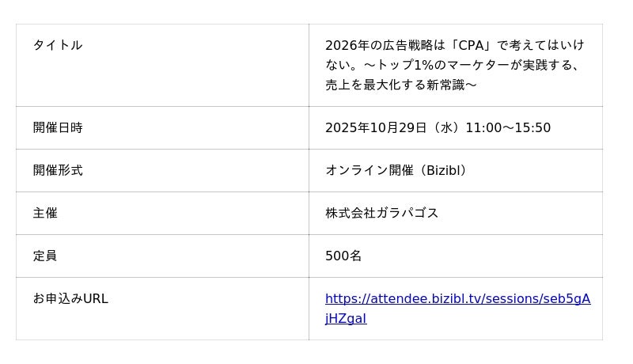Click the タイトル label cell
The height and width of the screenshot is (364, 633).
pyautogui.click(x=58, y=45)
